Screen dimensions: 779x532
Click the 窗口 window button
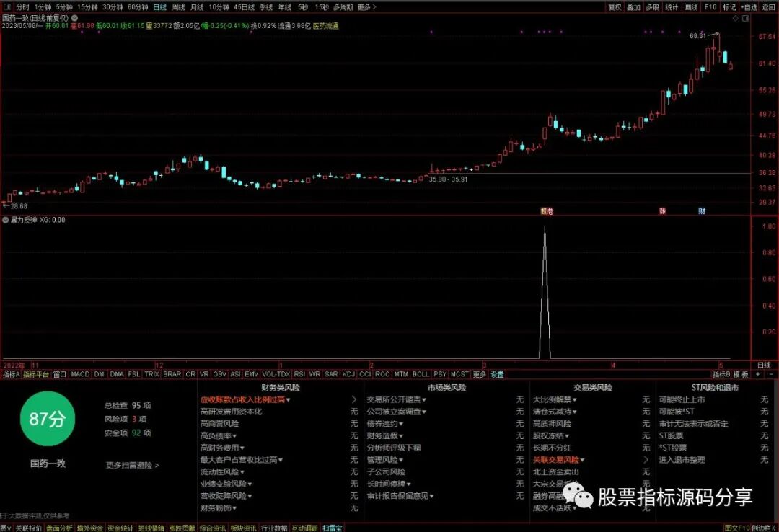(60, 374)
